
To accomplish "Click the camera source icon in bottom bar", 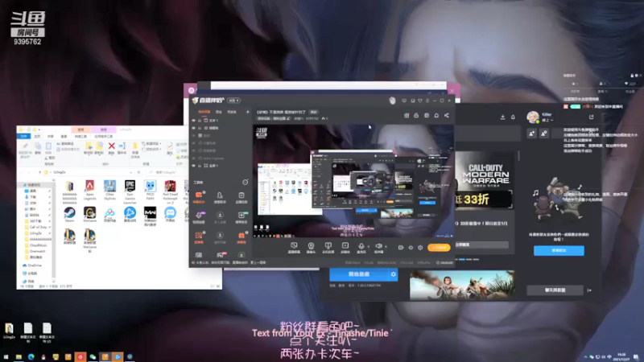I will [x=311, y=248].
